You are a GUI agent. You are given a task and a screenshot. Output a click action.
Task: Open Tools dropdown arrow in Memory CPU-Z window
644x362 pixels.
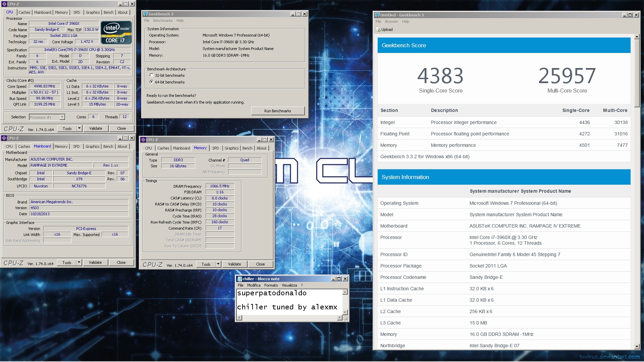click(218, 264)
